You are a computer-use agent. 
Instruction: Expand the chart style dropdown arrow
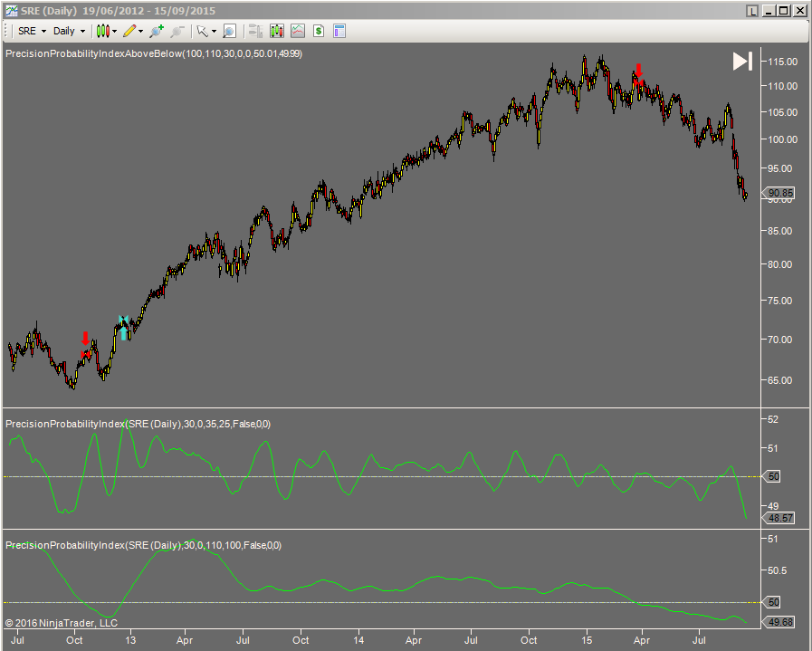click(x=114, y=31)
